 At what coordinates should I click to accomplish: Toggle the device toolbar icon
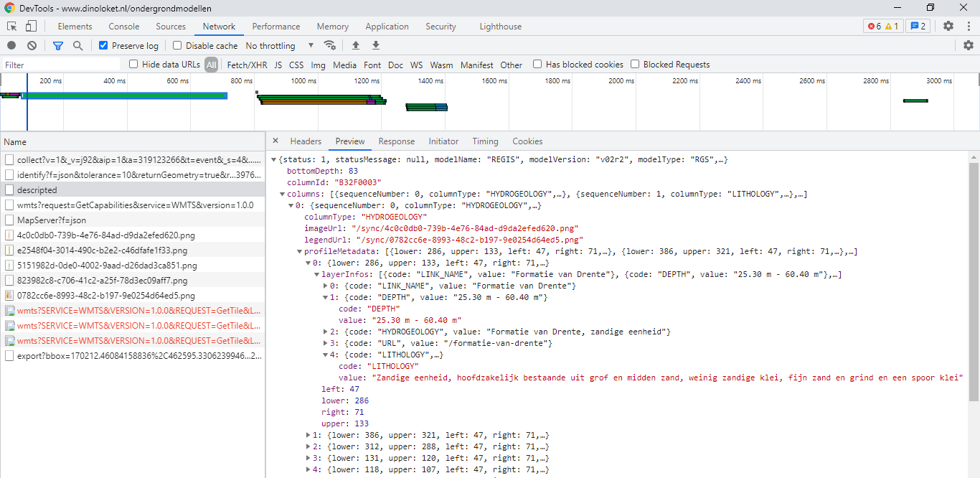[31, 27]
